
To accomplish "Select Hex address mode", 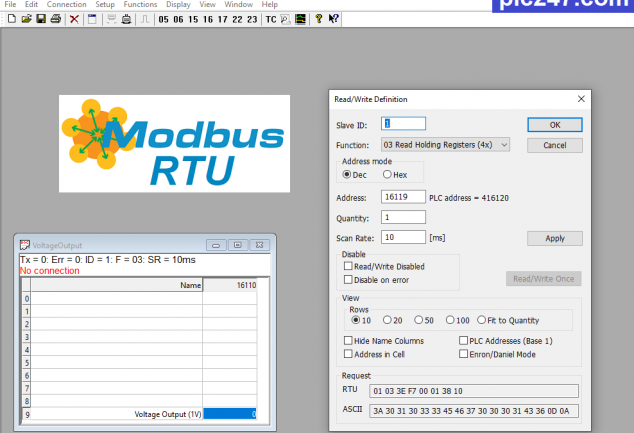I will [387, 174].
